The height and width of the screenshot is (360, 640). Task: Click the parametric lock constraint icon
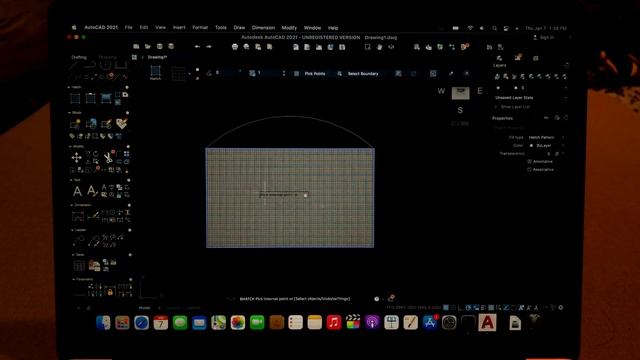pos(110,292)
